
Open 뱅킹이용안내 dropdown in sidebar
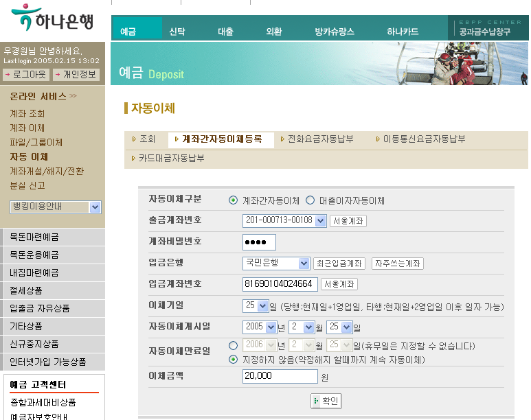point(95,207)
